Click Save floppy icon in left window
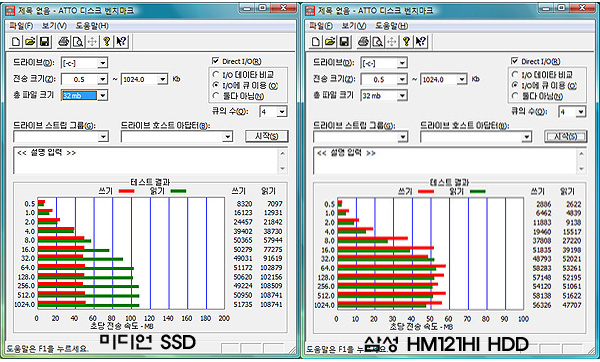The height and width of the screenshot is (362, 600). tap(45, 41)
